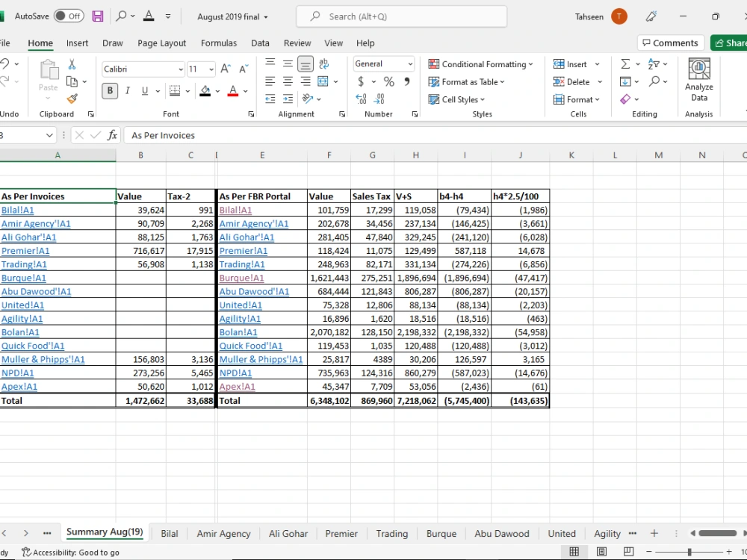Toggle Center horizontal alignment
The image size is (747, 560).
tap(288, 81)
